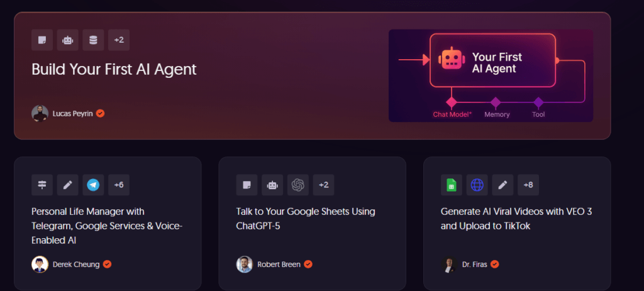Image resolution: width=644 pixels, height=291 pixels.
Task: Click the signpost icon on Personal Life Manager card
Action: coord(42,185)
